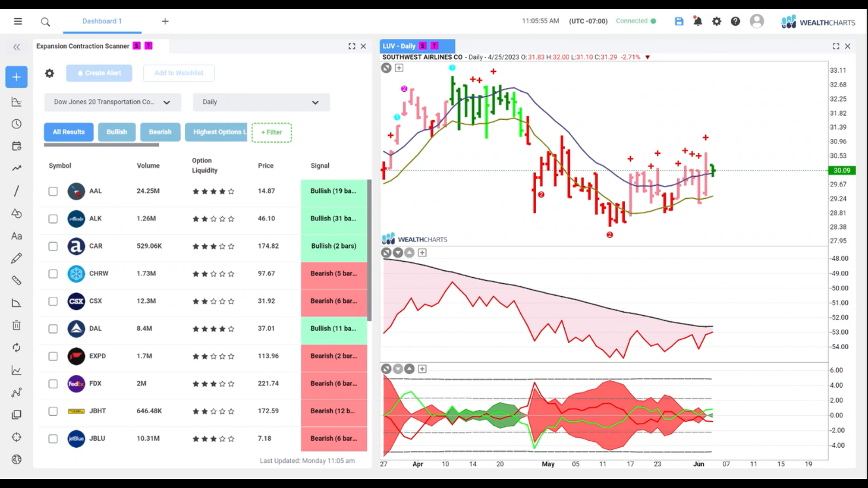This screenshot has width=868, height=488.
Task: Select the Bullish filter tab
Action: point(117,132)
